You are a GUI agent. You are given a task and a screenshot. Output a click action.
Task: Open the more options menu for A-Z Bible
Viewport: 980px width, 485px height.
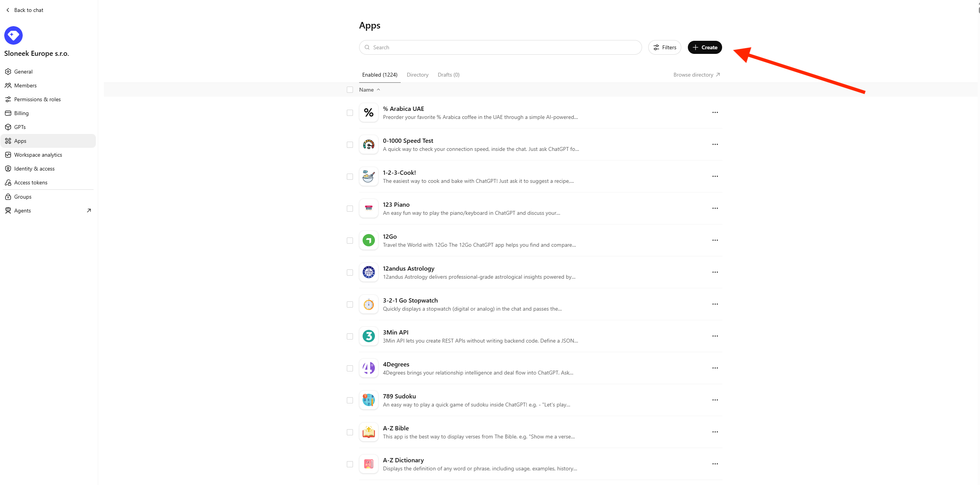click(715, 432)
